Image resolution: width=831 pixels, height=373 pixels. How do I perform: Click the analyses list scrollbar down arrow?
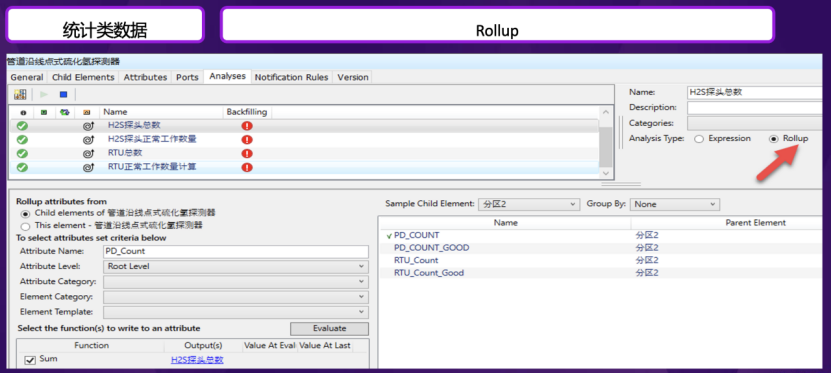pos(606,173)
